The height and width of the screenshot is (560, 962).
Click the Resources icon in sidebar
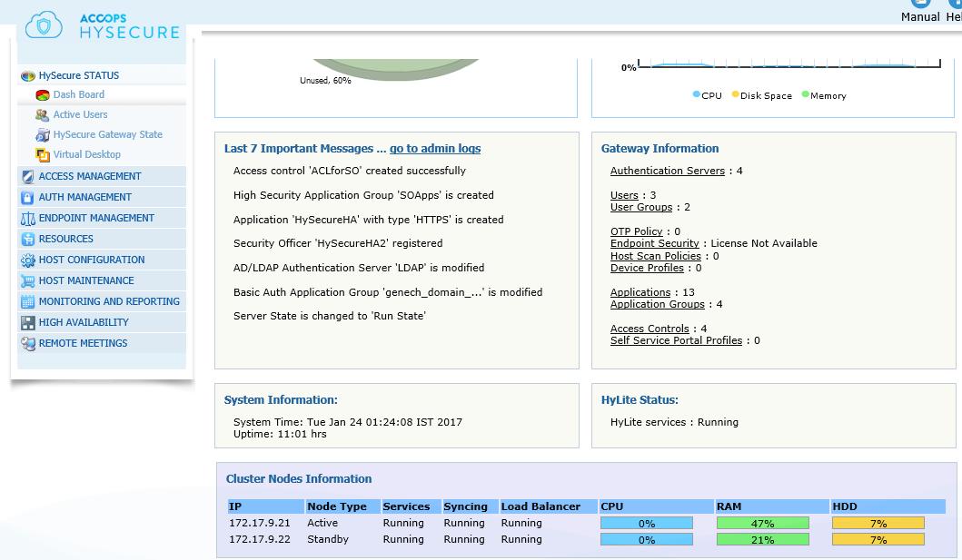point(27,240)
